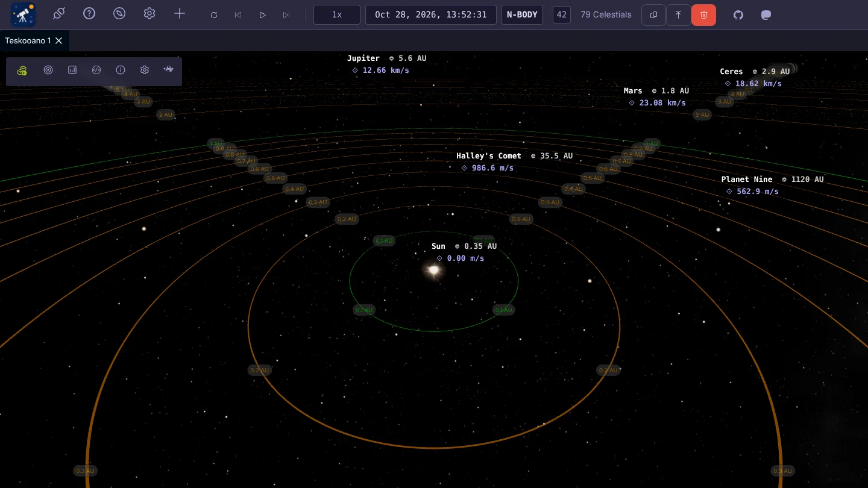Click the 42 counter box
Viewport: 868px width, 488px height.
[562, 14]
